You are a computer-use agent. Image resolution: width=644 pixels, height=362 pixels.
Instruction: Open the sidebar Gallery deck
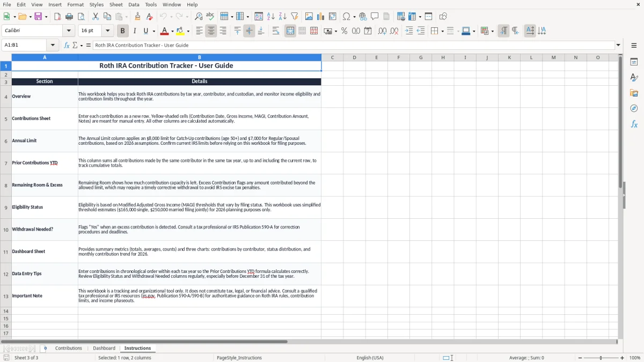pyautogui.click(x=634, y=93)
